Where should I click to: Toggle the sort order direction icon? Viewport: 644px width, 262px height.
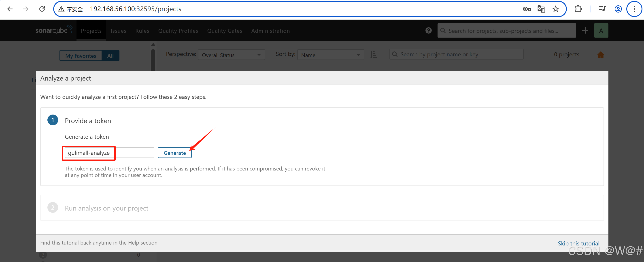(x=373, y=55)
